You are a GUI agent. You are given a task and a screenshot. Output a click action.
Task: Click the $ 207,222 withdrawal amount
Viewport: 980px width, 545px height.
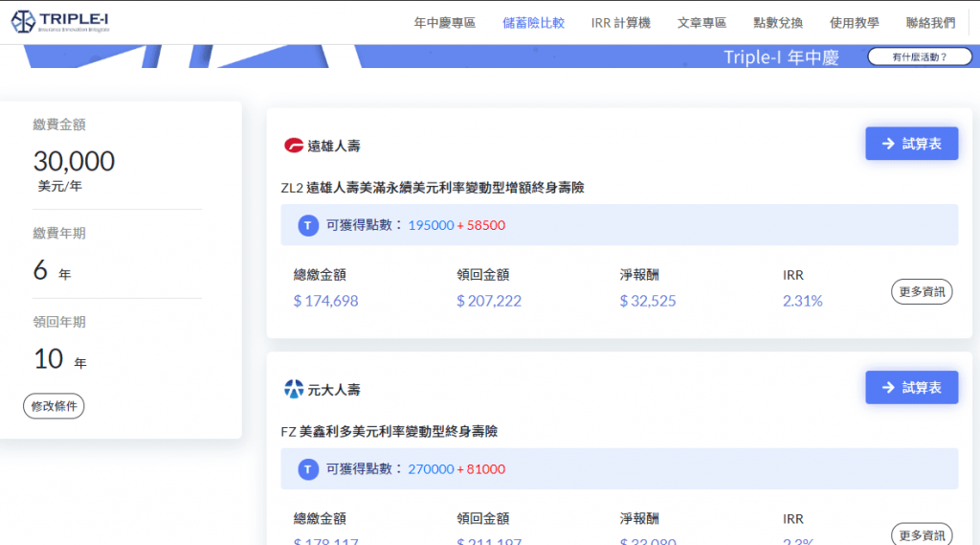489,301
